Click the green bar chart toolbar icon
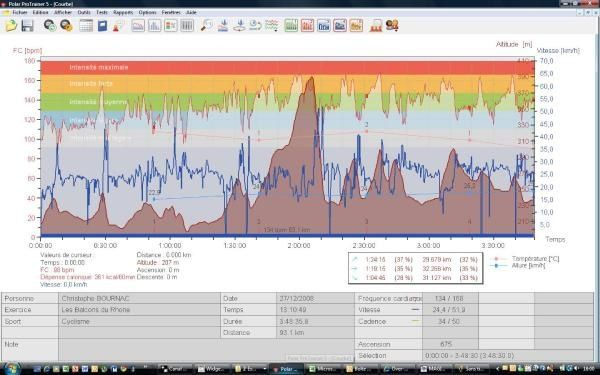Screen dimensions: 600x375 [x=291, y=26]
